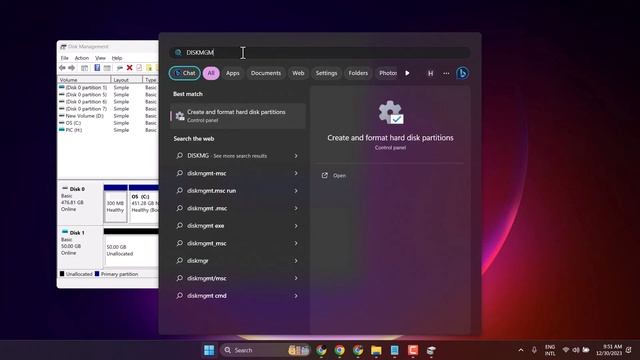
Task: Click the blue notepad-style icon on taskbar
Action: [394, 350]
